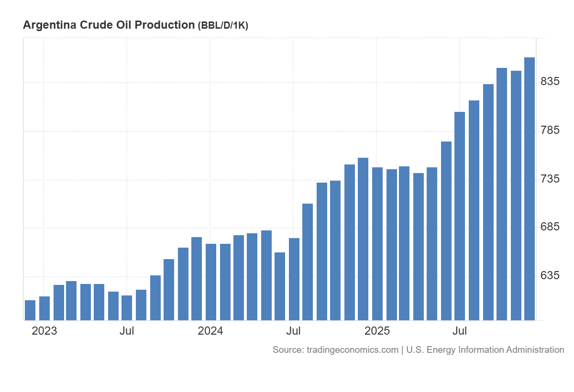Click the first bar on the far left
Screen dimensions: 574x392
click(x=30, y=310)
